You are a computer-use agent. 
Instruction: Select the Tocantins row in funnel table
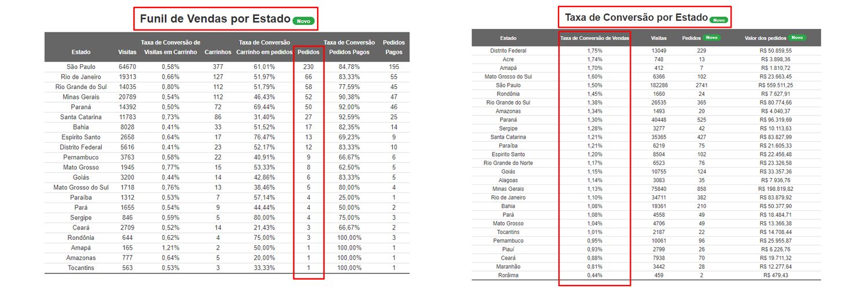click(227, 268)
